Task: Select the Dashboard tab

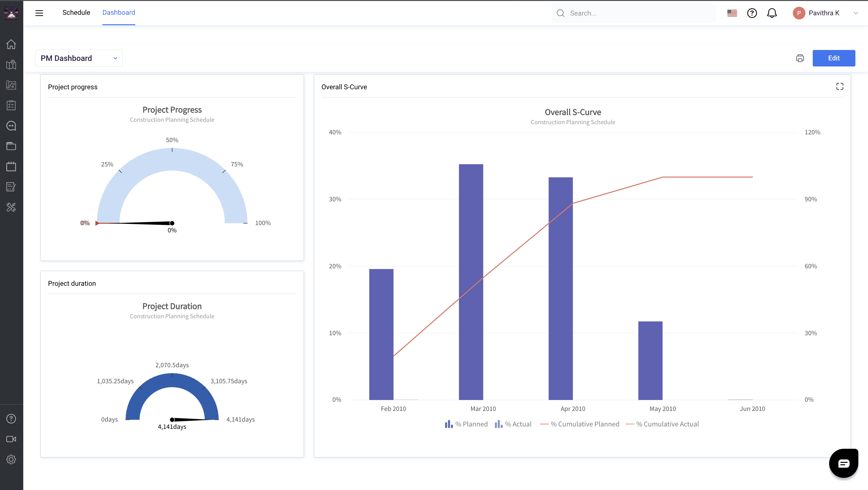Action: pyautogui.click(x=119, y=12)
